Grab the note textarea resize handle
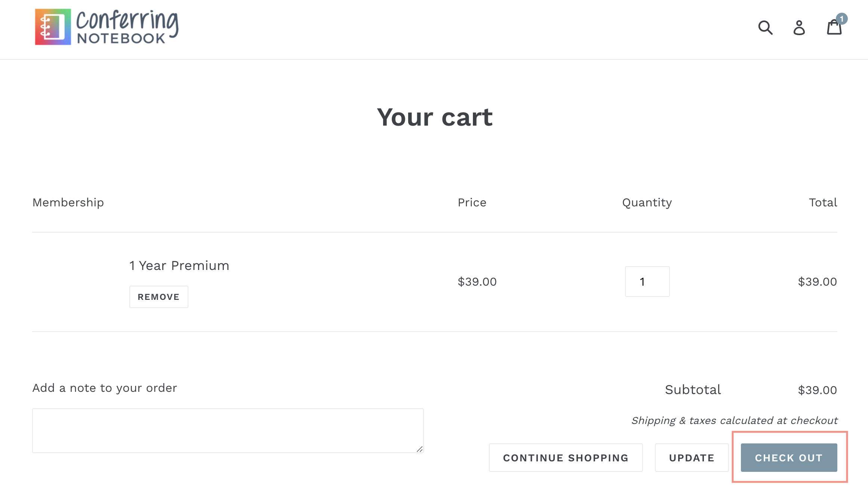 point(419,449)
